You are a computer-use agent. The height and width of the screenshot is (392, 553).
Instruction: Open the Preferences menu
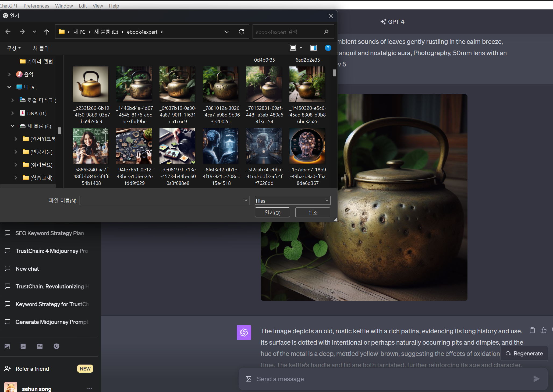tap(36, 6)
